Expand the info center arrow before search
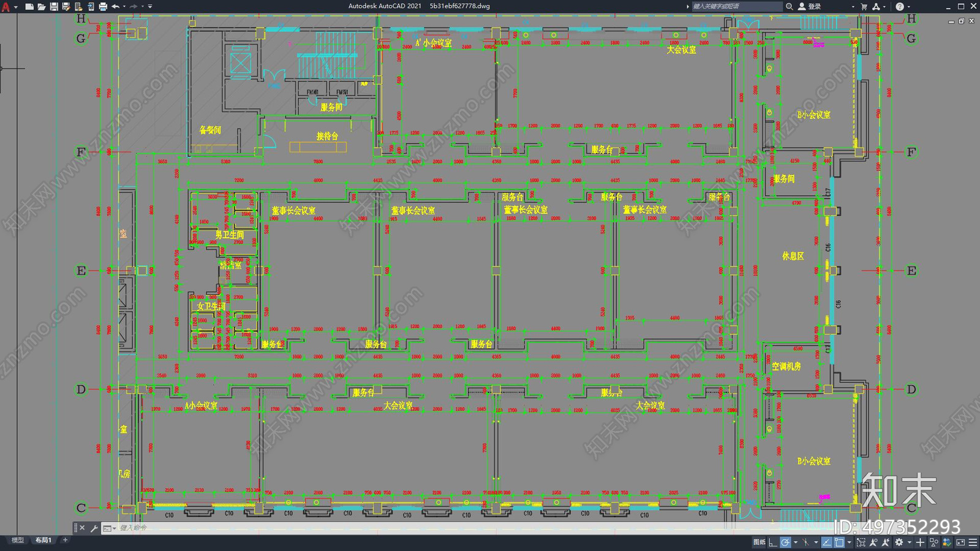980x551 pixels. click(688, 6)
